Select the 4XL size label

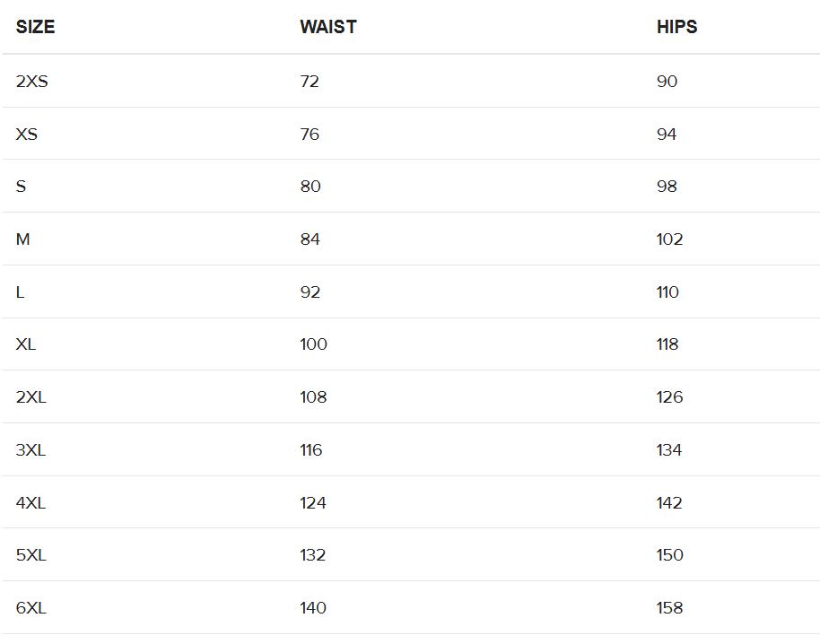coord(31,503)
